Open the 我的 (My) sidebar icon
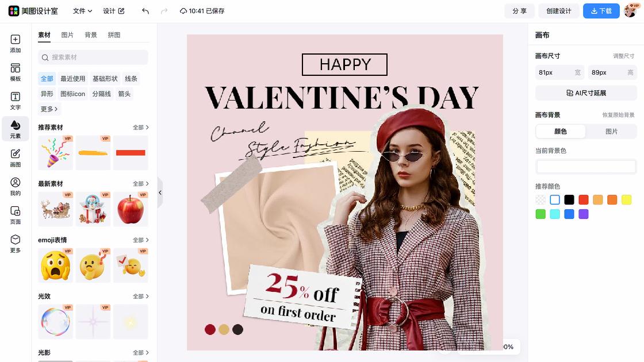Viewport: 644px width, 362px height. (15, 187)
